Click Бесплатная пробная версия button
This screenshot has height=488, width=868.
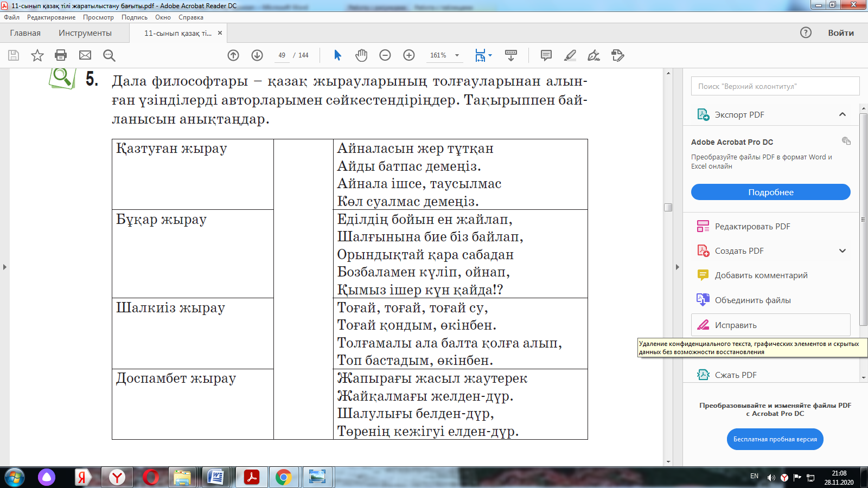tap(775, 439)
